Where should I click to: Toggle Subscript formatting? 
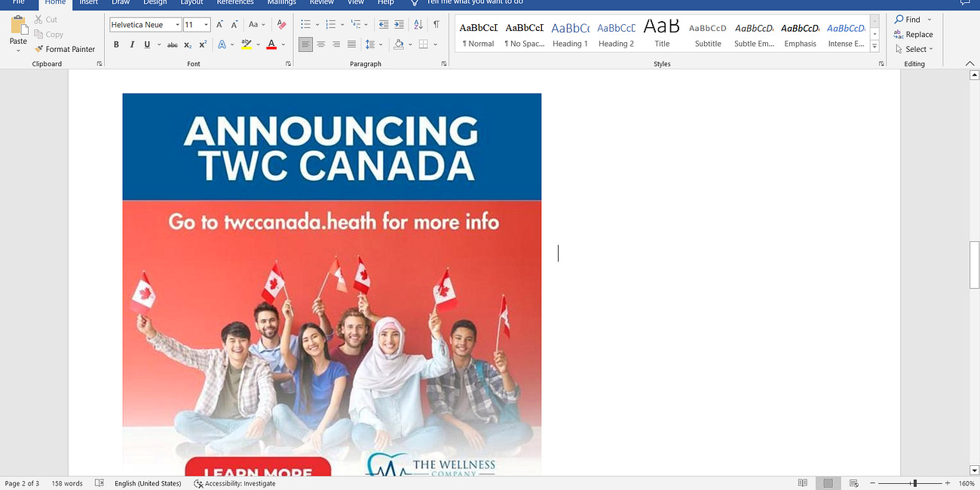pyautogui.click(x=188, y=44)
